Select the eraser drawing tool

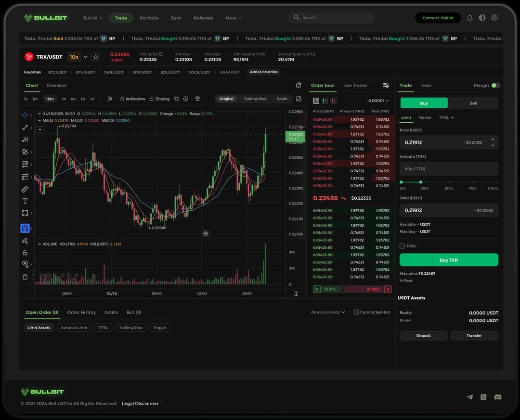coord(25,241)
